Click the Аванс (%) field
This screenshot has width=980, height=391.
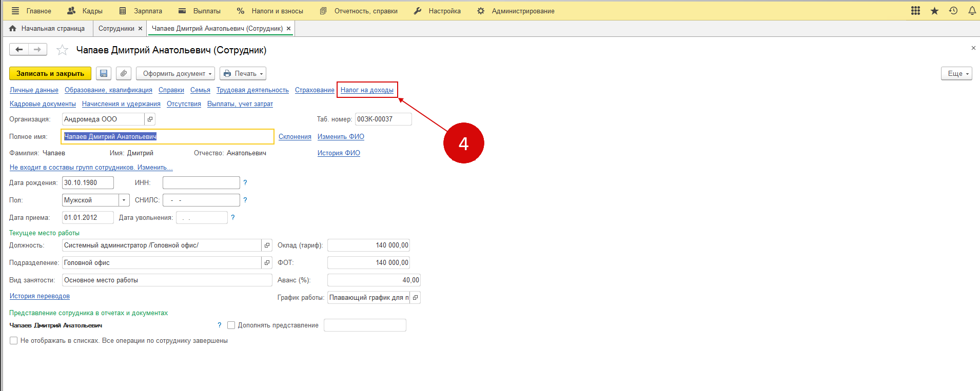coord(374,280)
